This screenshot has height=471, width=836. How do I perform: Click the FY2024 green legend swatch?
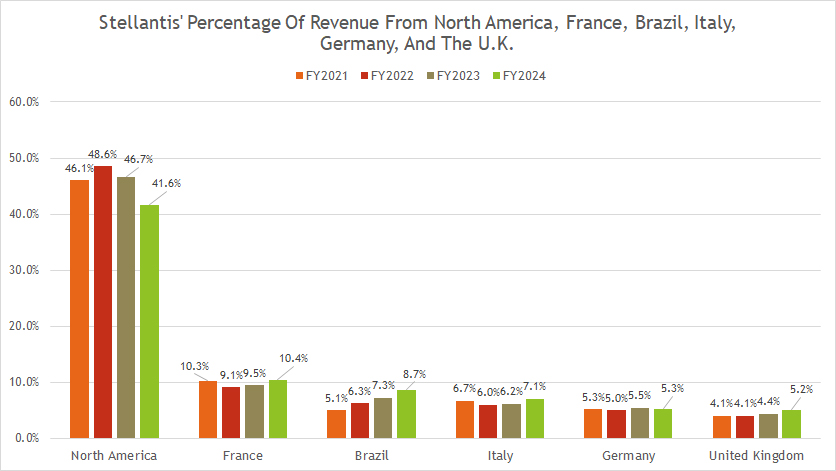point(497,76)
